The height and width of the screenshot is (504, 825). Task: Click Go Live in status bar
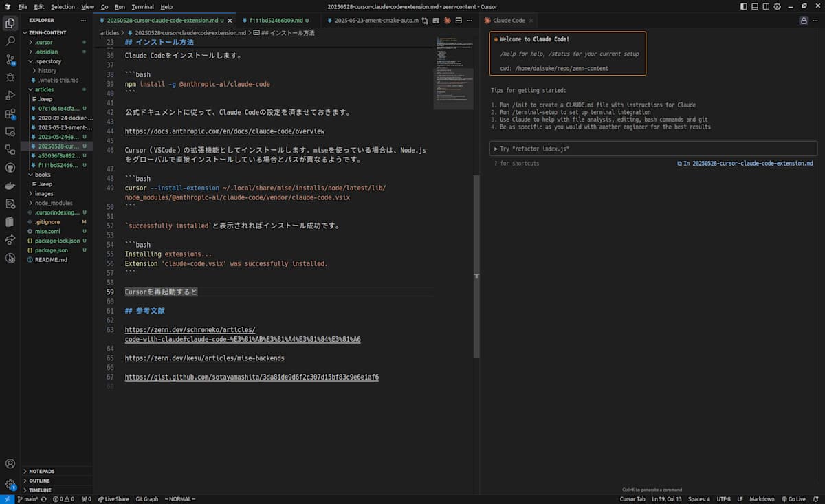(793, 499)
